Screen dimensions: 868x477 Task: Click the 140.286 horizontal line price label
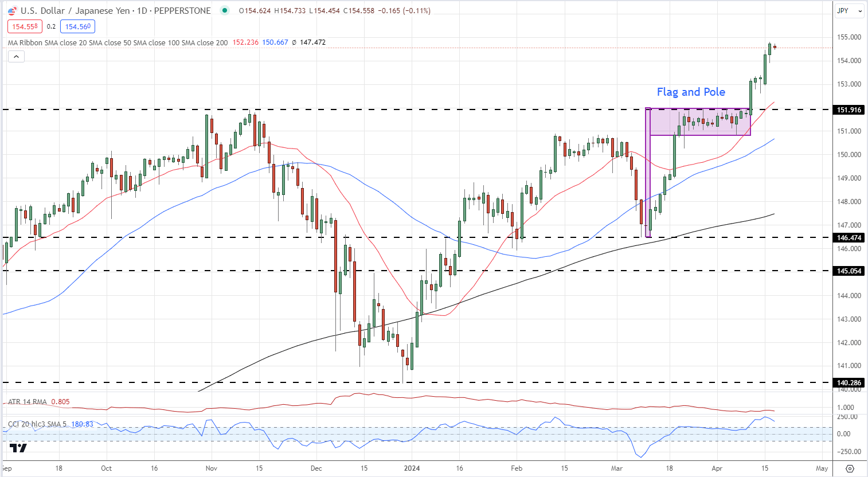click(849, 382)
